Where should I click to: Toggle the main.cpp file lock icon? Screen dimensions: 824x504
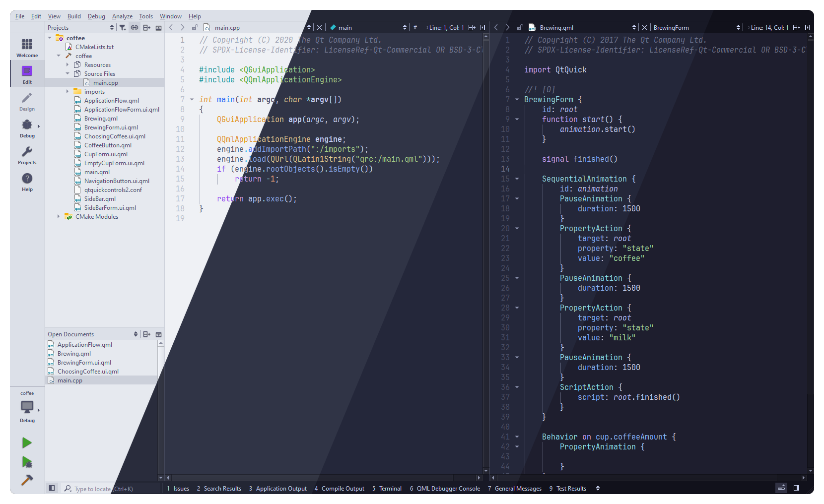[195, 28]
